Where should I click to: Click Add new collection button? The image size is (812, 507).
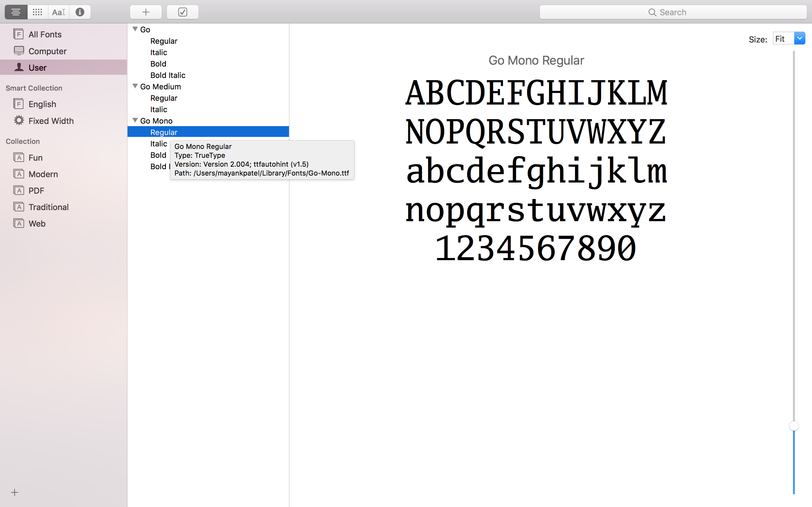15,492
